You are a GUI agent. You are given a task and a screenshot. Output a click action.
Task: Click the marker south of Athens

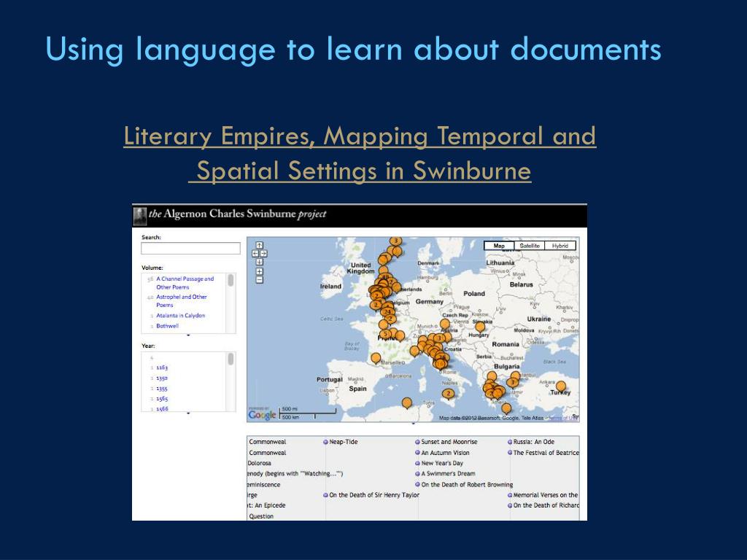coord(506,408)
